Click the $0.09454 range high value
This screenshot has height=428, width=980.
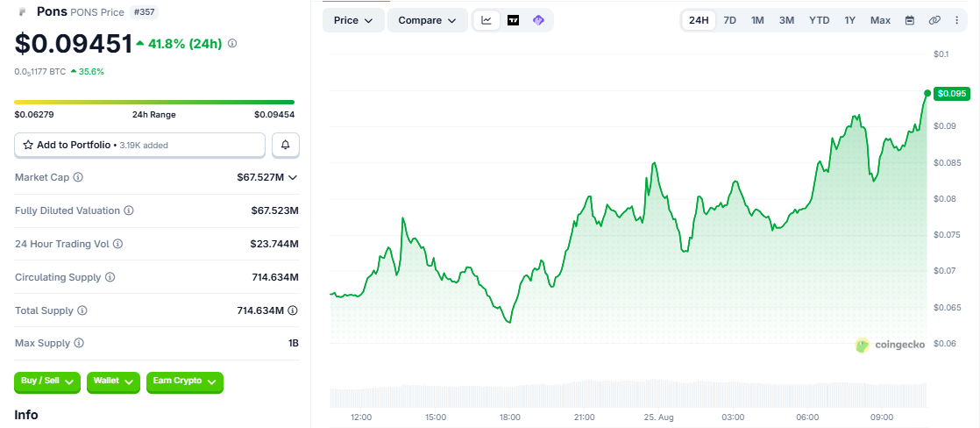pos(274,115)
